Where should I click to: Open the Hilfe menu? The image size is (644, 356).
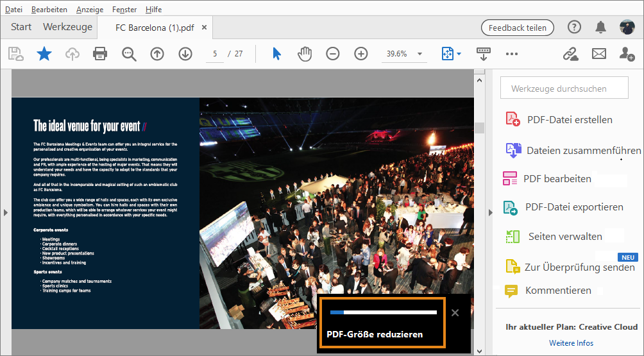pyautogui.click(x=153, y=9)
